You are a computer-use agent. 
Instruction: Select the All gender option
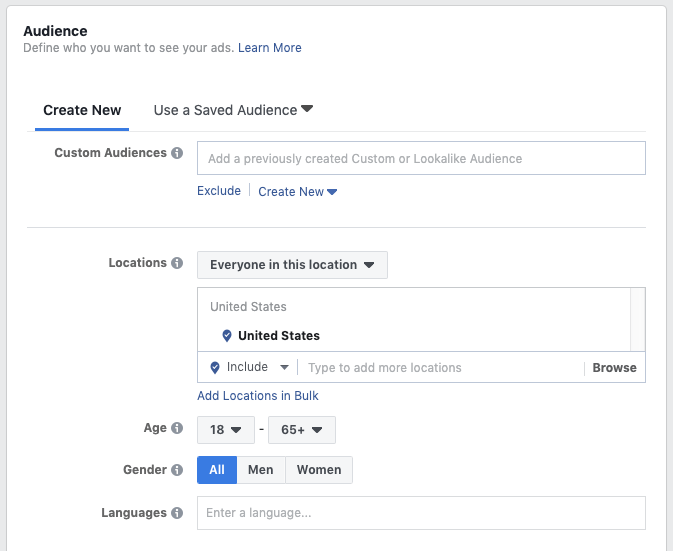pyautogui.click(x=217, y=470)
